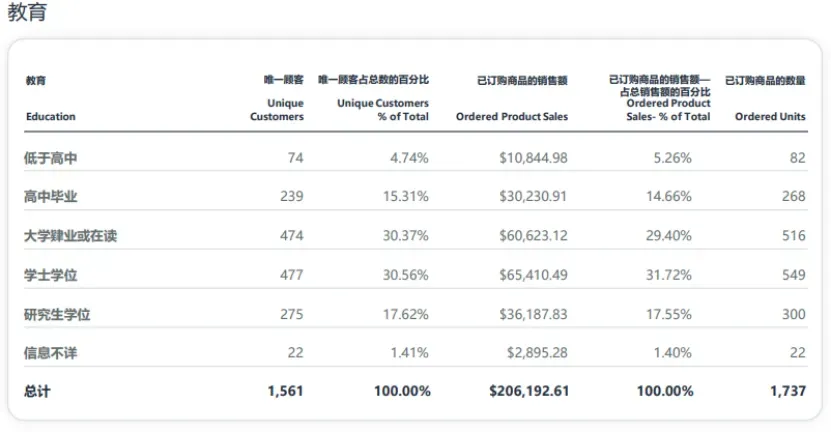The width and height of the screenshot is (831, 432).
Task: Select the Education column header
Action: [51, 117]
